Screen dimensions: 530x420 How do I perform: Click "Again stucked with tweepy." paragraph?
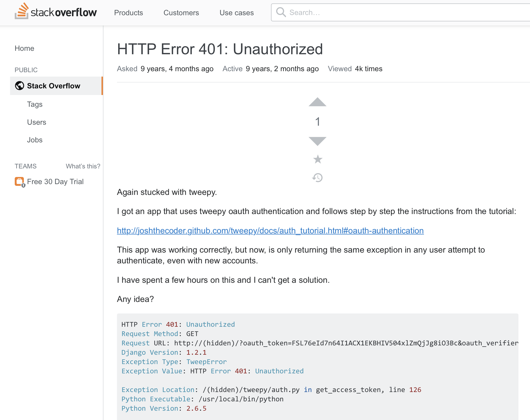pos(167,192)
